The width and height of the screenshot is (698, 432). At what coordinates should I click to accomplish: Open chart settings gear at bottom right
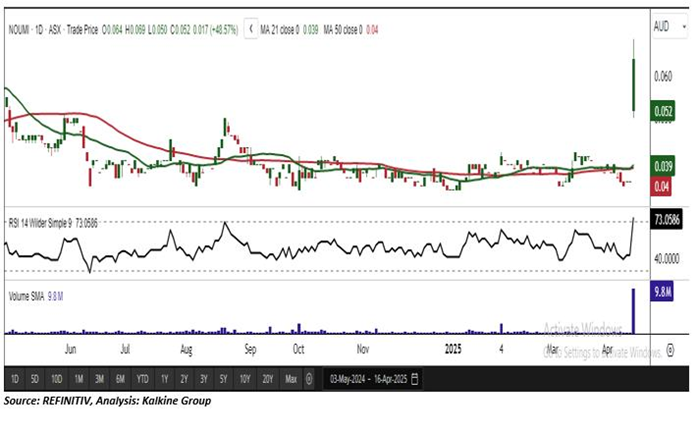pos(669,350)
